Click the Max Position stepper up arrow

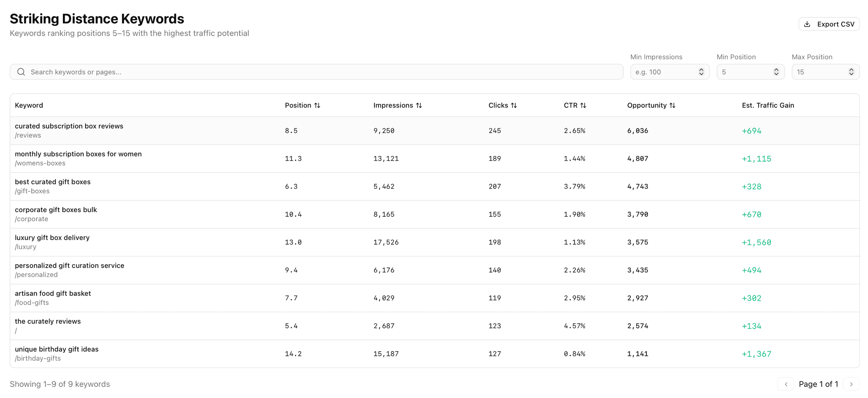pyautogui.click(x=851, y=70)
